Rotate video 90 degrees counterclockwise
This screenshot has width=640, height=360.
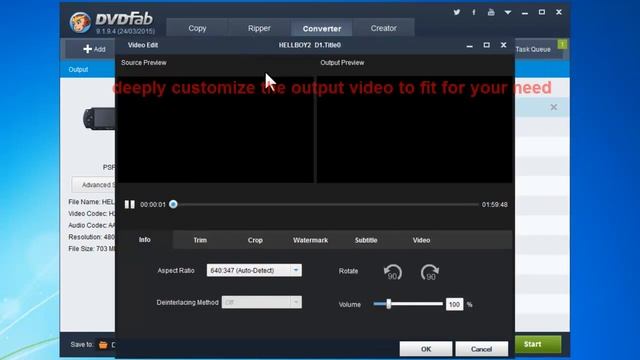tap(393, 272)
